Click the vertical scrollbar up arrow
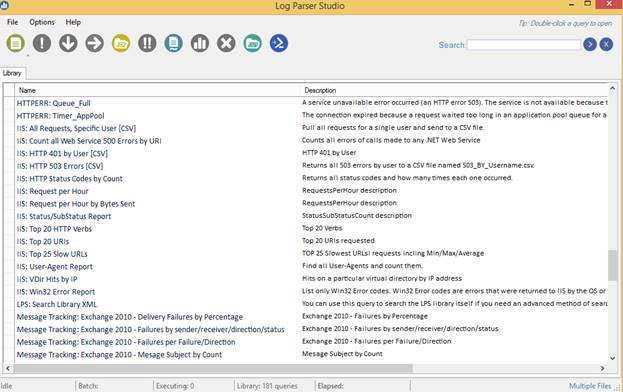 click(x=612, y=89)
